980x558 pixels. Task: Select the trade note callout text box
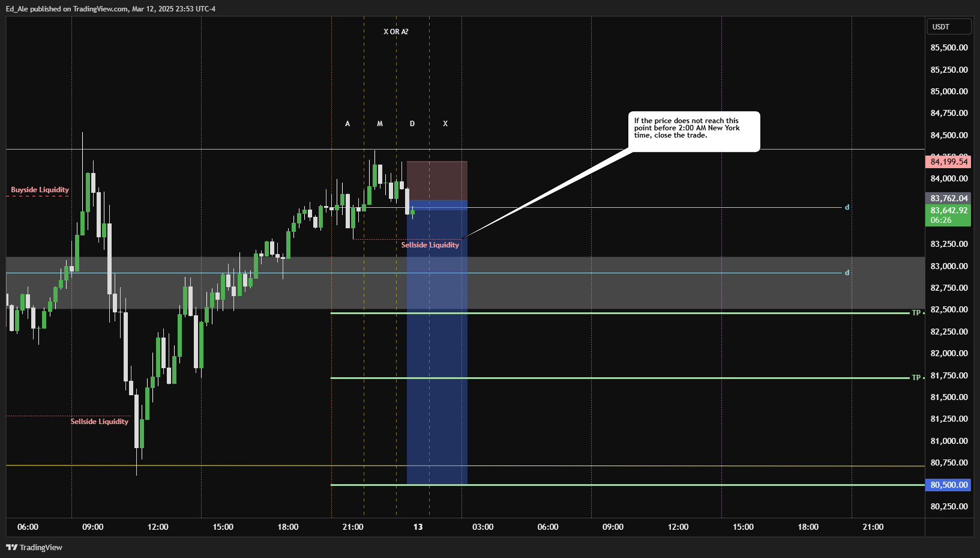694,131
